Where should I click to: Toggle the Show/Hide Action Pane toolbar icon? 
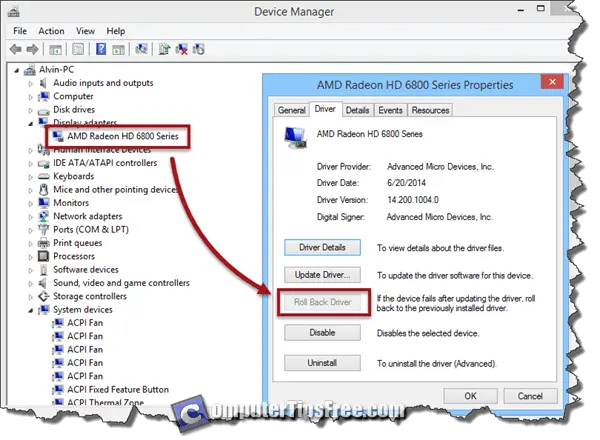(x=118, y=49)
